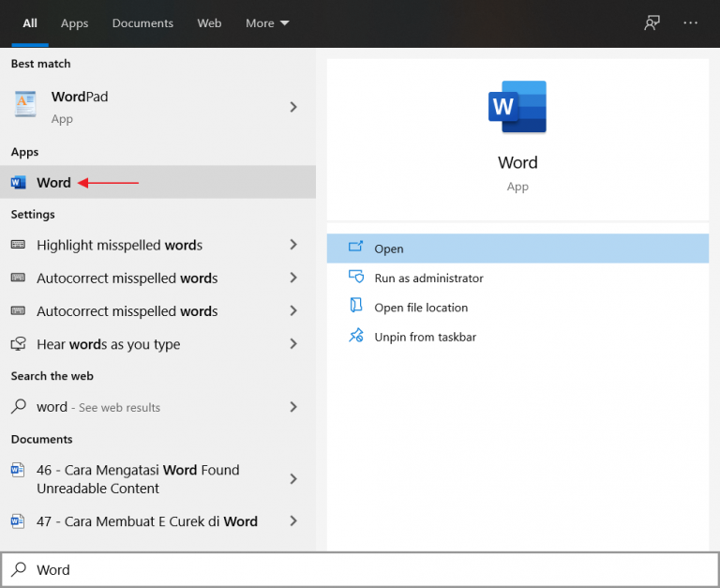Click the document icon for 46 - Cara Mengatasi Word

(18, 470)
